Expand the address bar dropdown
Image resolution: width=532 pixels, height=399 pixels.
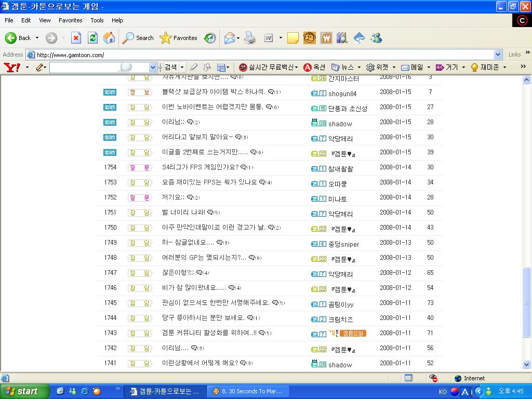point(498,55)
